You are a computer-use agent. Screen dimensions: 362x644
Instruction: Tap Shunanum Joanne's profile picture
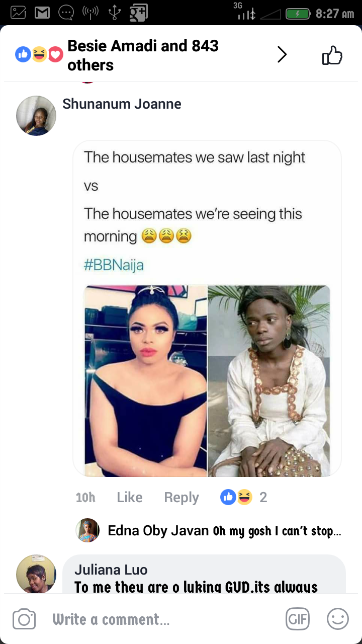click(x=36, y=116)
